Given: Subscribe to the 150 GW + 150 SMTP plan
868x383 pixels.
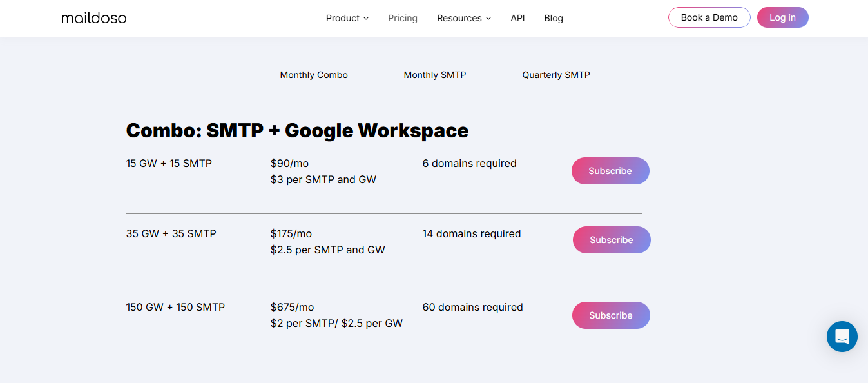Looking at the screenshot, I should pyautogui.click(x=611, y=315).
